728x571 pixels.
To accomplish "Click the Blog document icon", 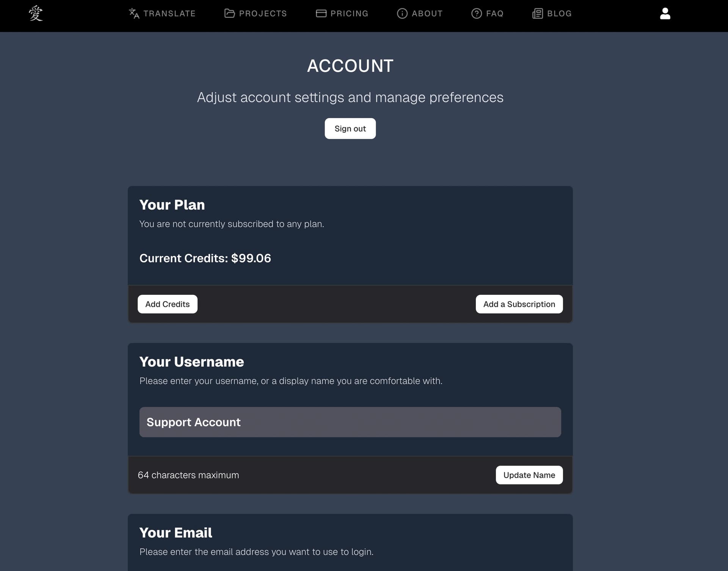I will pyautogui.click(x=537, y=14).
